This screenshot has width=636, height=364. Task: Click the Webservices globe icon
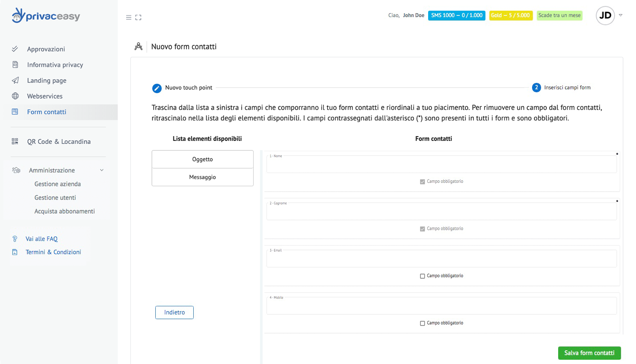15,96
